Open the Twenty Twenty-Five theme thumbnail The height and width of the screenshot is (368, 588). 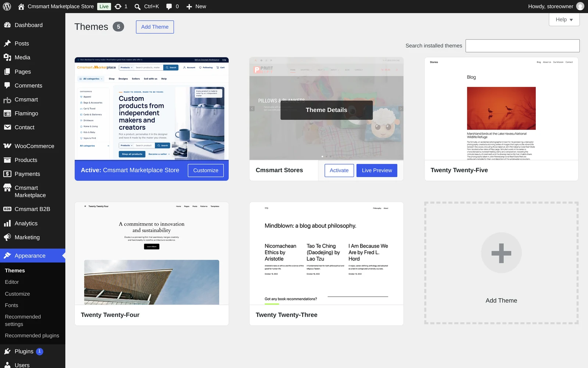click(501, 109)
